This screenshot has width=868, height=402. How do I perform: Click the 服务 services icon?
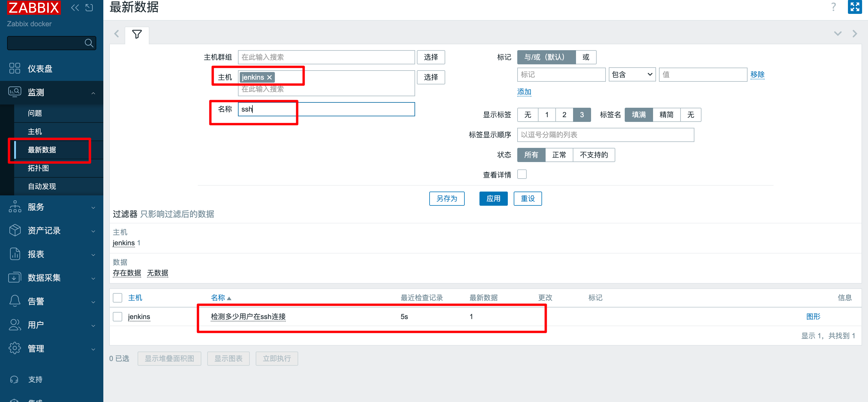tap(15, 207)
